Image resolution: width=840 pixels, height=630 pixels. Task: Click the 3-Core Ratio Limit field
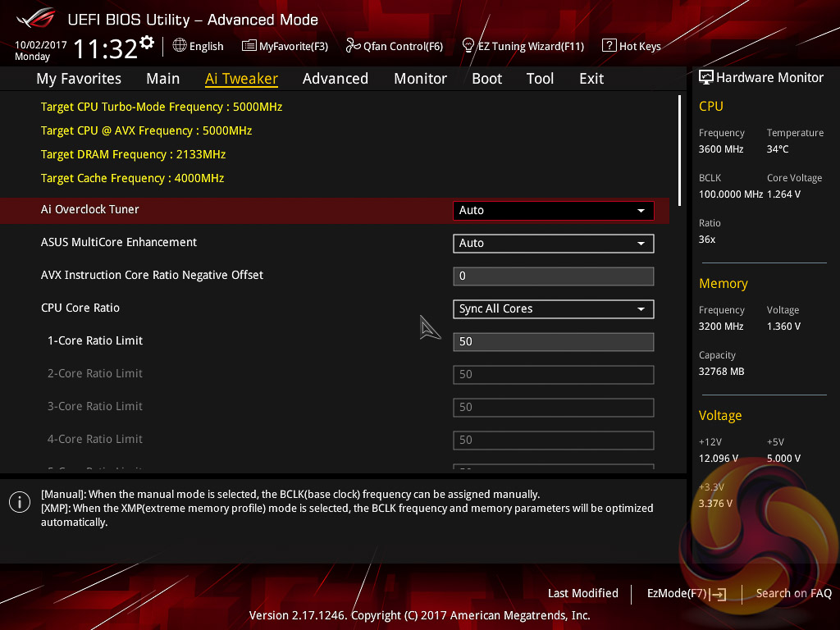pyautogui.click(x=554, y=407)
